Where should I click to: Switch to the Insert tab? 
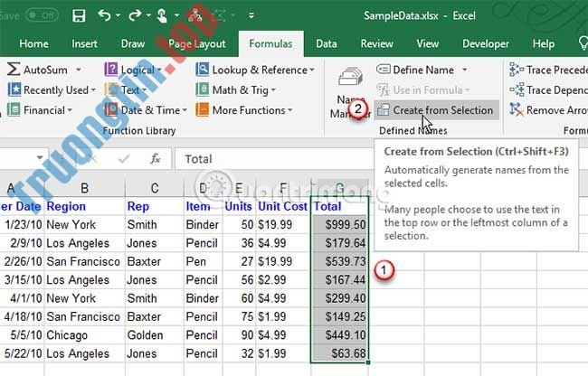click(x=84, y=43)
